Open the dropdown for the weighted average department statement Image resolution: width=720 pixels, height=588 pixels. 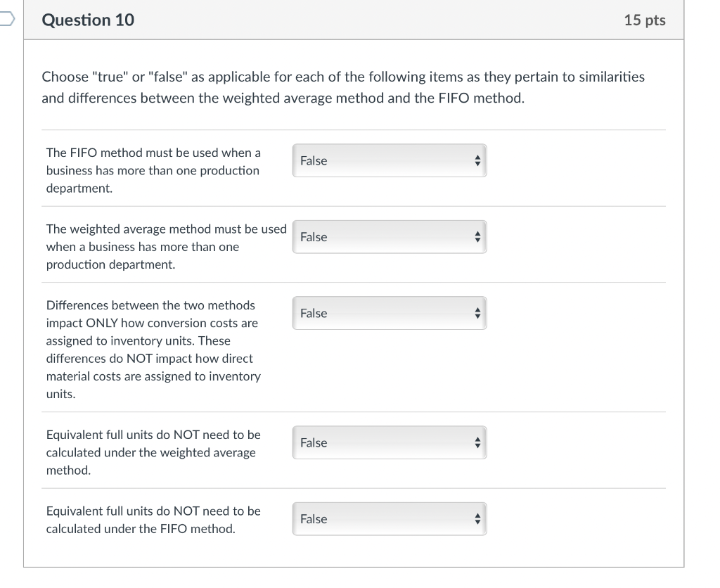click(390, 237)
